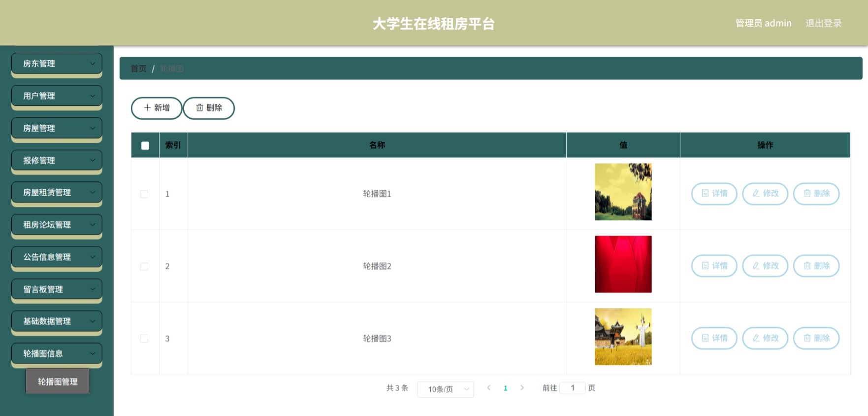Click the 轮播图2 name cell
Viewport: 868px width, 416px height.
tap(377, 266)
